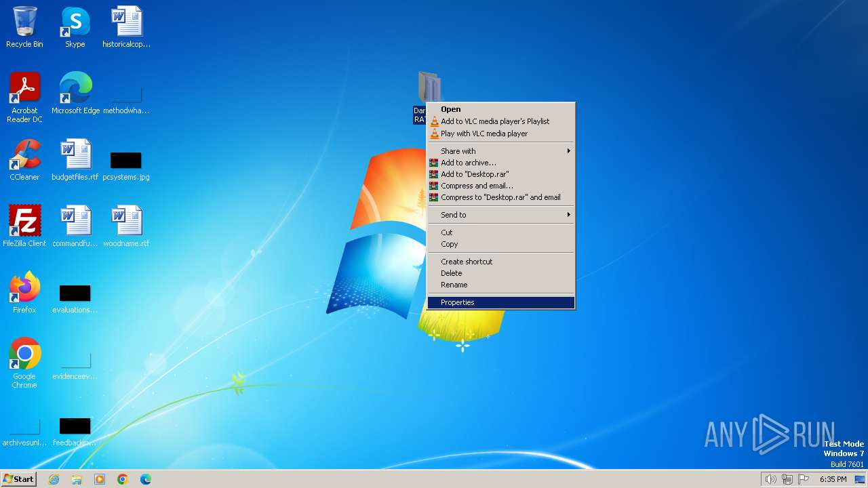
Task: Select FileZilla Client shortcut
Action: point(24,226)
